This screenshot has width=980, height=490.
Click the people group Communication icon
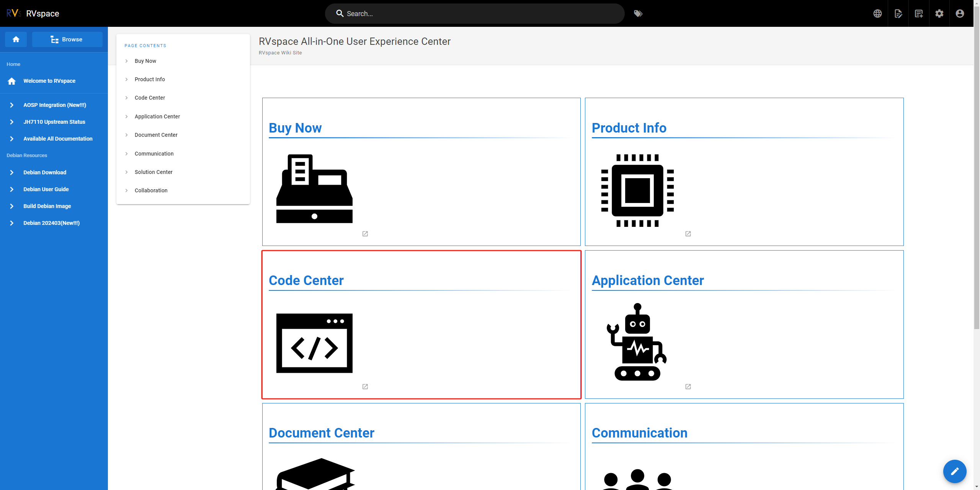637,479
